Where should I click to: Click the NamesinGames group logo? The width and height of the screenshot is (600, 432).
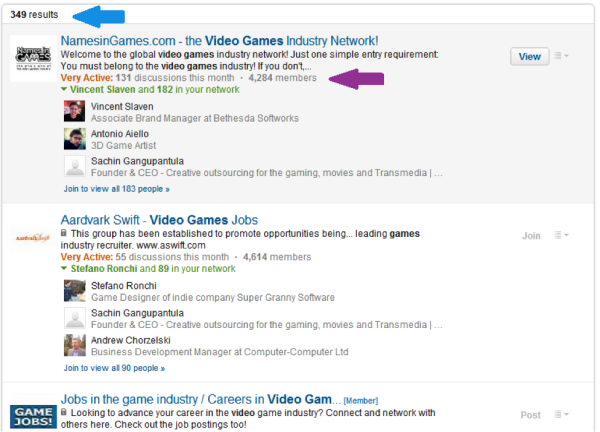(x=33, y=58)
